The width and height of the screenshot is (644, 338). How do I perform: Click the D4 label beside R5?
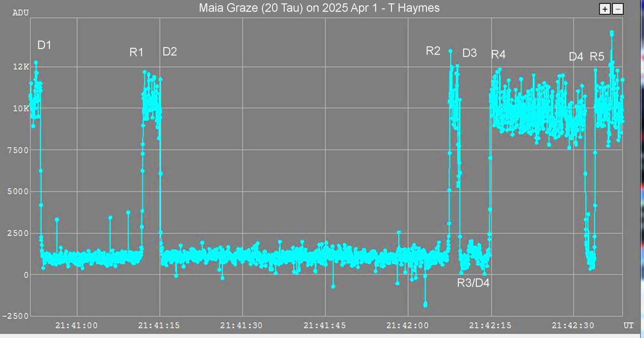576,57
